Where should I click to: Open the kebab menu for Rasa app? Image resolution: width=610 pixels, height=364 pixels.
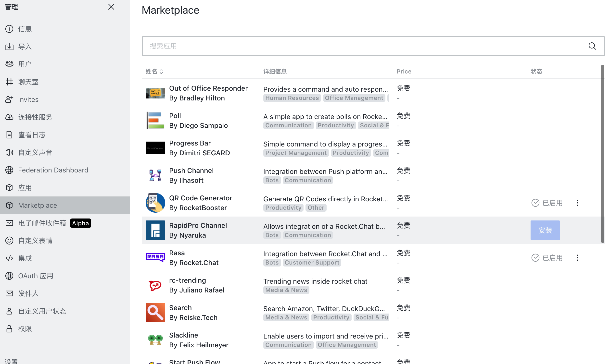[577, 257]
